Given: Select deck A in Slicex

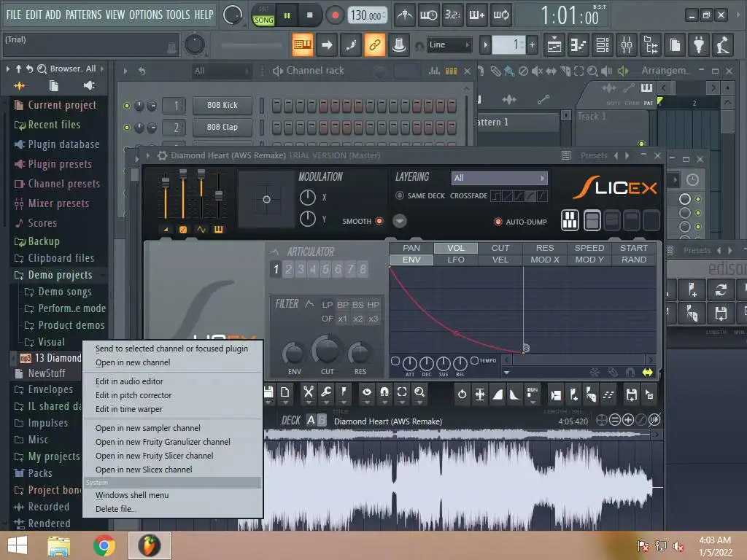Looking at the screenshot, I should [x=311, y=420].
